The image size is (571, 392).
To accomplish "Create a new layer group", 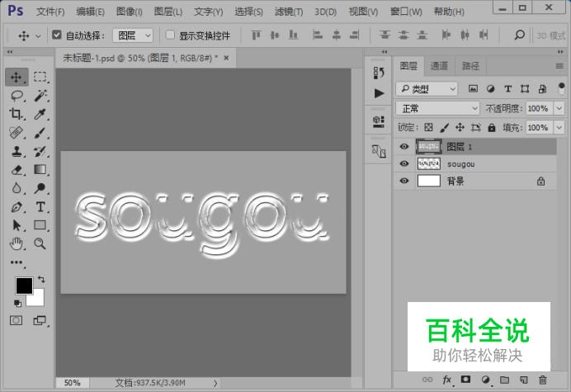I will click(504, 380).
